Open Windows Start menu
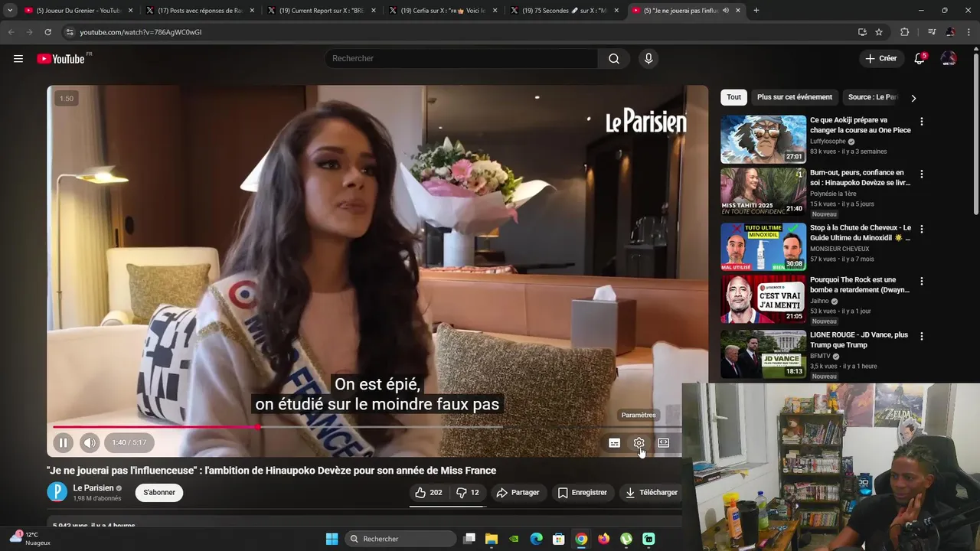The width and height of the screenshot is (980, 551). (x=332, y=539)
